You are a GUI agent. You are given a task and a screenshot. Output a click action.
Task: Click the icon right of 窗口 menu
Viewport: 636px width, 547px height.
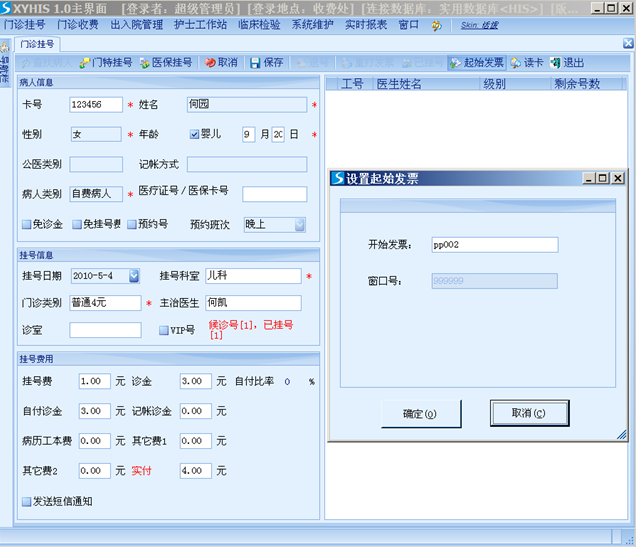[x=436, y=24]
